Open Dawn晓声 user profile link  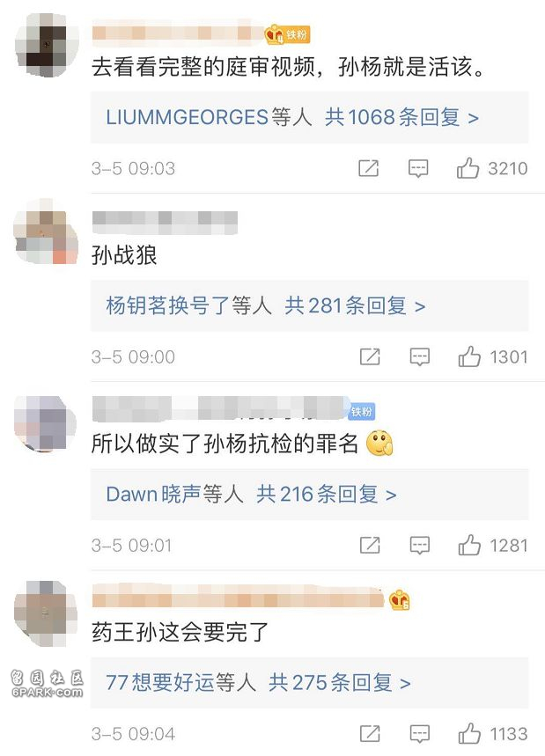click(x=153, y=495)
